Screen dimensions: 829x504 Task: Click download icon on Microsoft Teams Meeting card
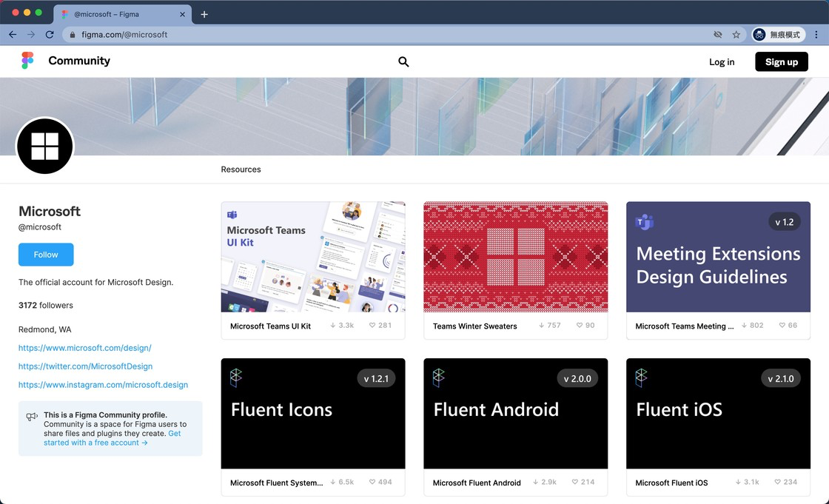pos(744,325)
